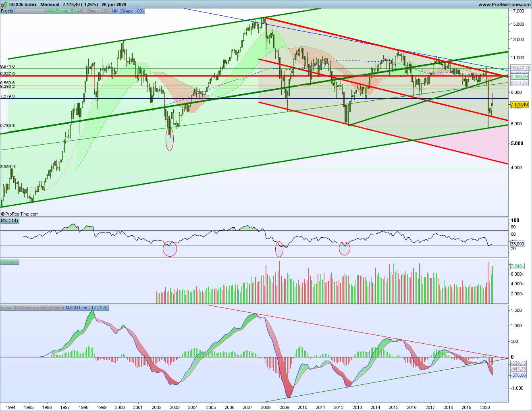Toggle the MM (Simple 200) moving average label

94,11
